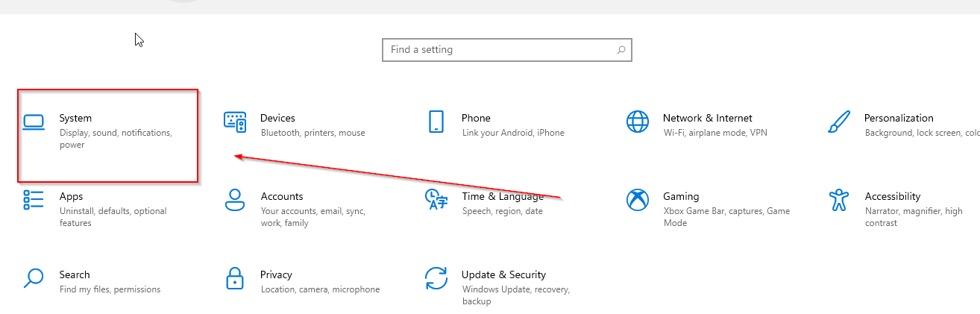
Task: Click the Privacy padlock icon
Action: point(235,278)
